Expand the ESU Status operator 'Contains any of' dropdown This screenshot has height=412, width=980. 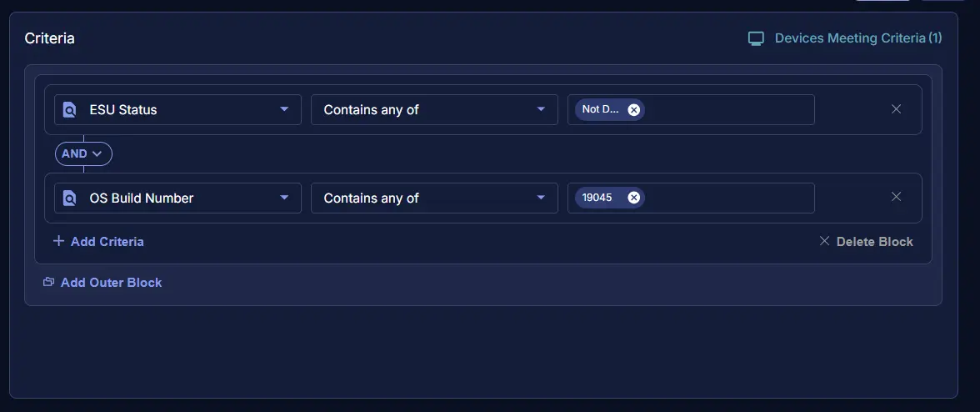point(541,109)
